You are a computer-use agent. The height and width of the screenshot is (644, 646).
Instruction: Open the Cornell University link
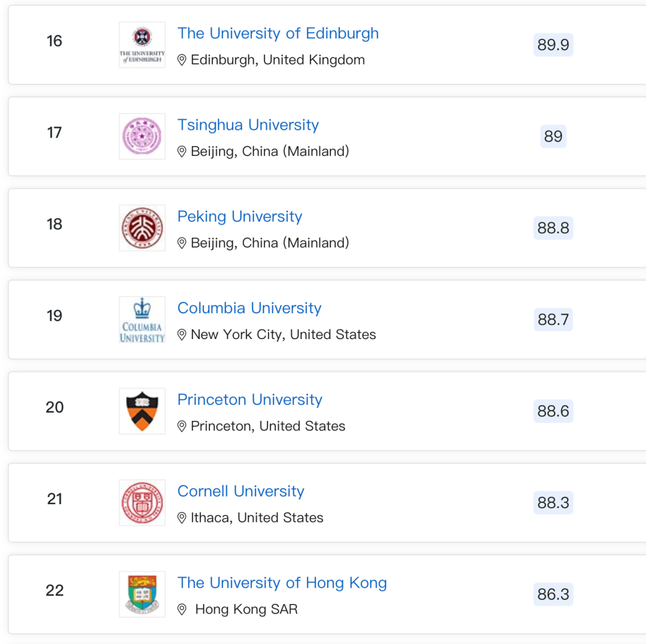[x=241, y=492]
